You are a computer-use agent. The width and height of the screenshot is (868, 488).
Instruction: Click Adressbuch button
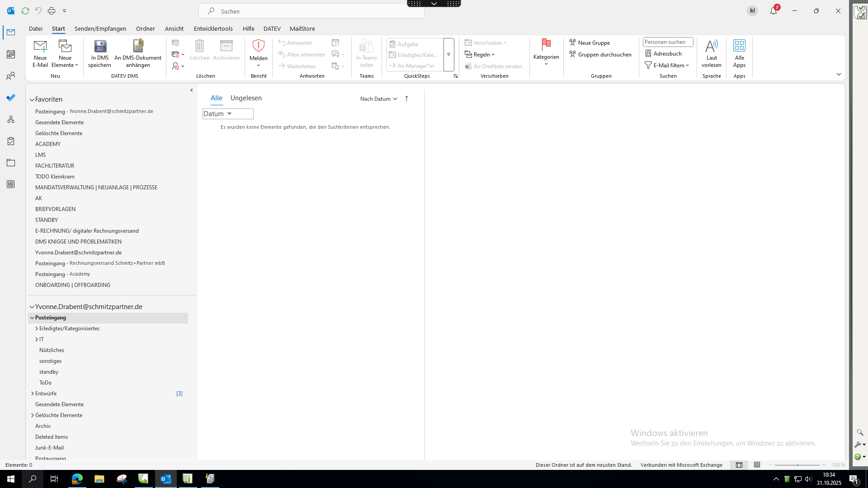coord(663,53)
